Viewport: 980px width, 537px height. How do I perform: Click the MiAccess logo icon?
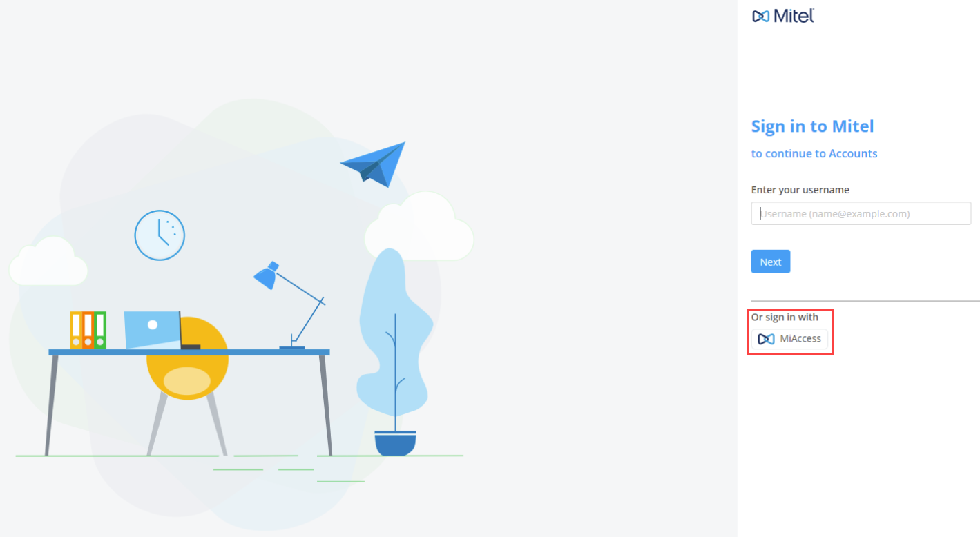tap(766, 339)
